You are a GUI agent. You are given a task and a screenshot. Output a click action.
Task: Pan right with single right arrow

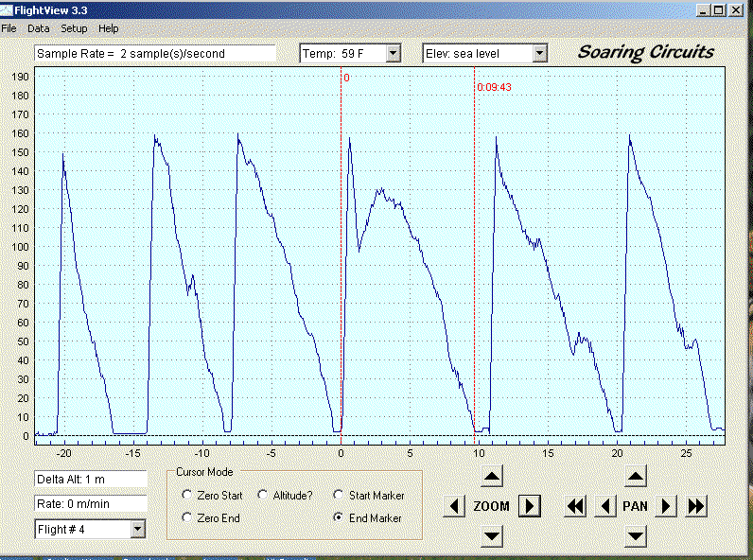(x=666, y=506)
